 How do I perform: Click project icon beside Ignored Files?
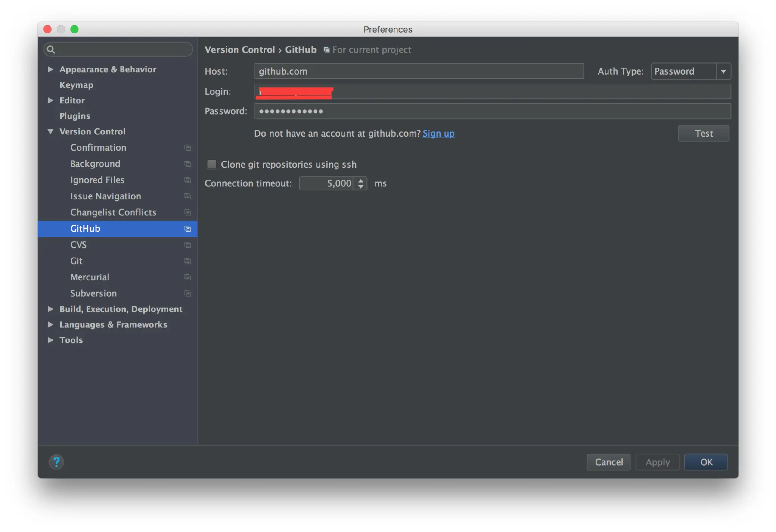187,180
